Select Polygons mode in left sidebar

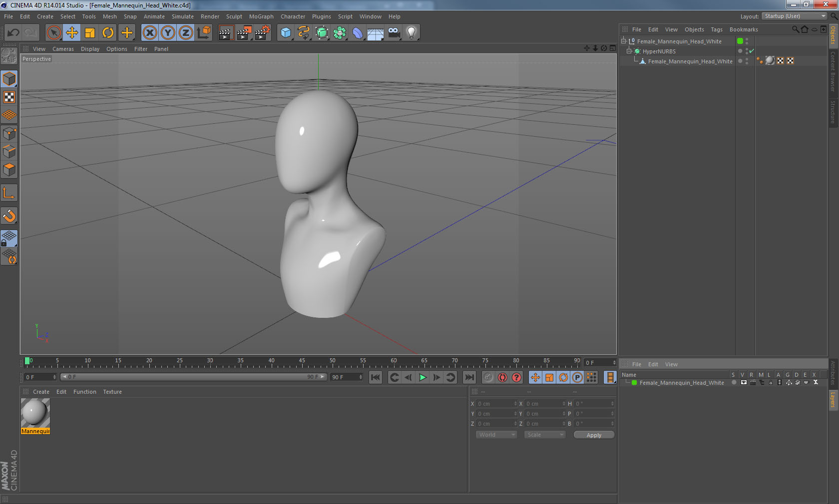tap(9, 170)
